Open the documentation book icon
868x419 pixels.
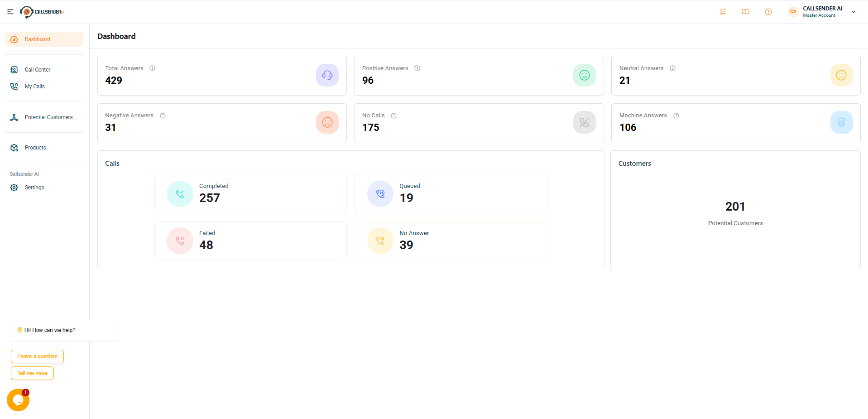(746, 12)
